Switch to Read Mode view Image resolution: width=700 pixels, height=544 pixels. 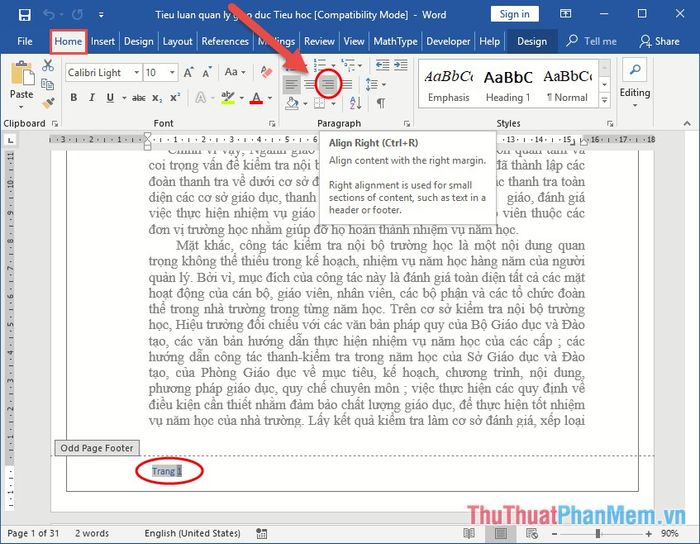tap(469, 533)
